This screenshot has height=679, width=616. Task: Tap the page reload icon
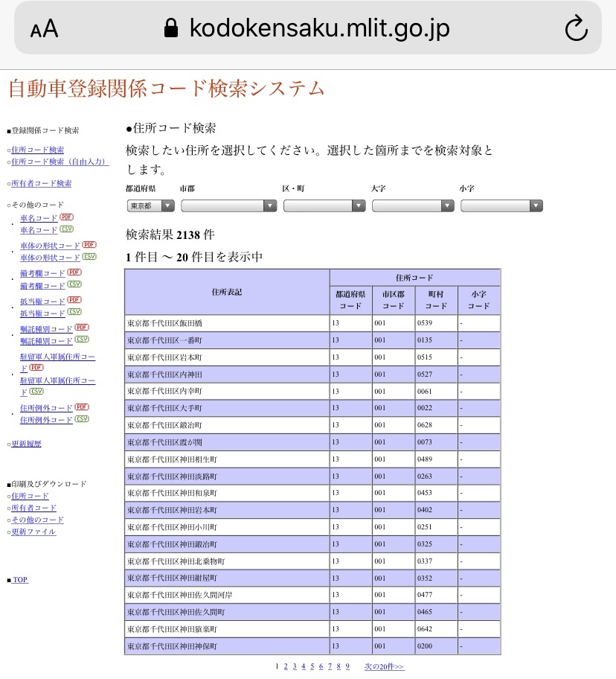(x=575, y=28)
